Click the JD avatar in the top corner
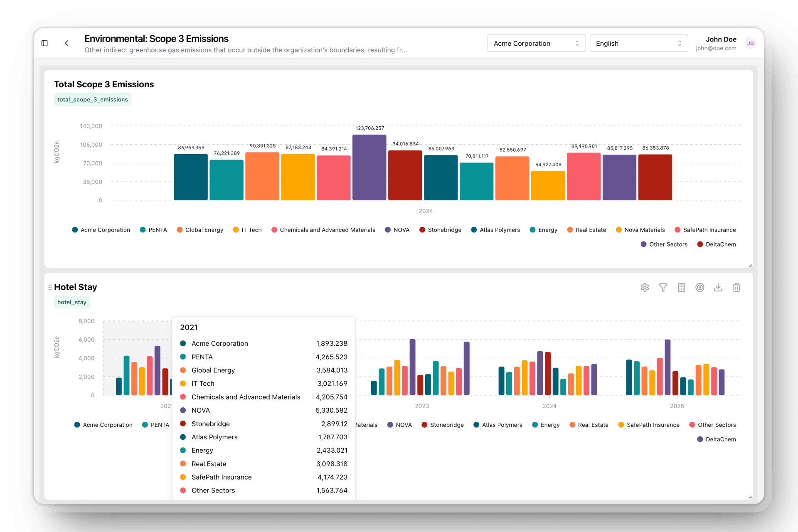 click(751, 43)
